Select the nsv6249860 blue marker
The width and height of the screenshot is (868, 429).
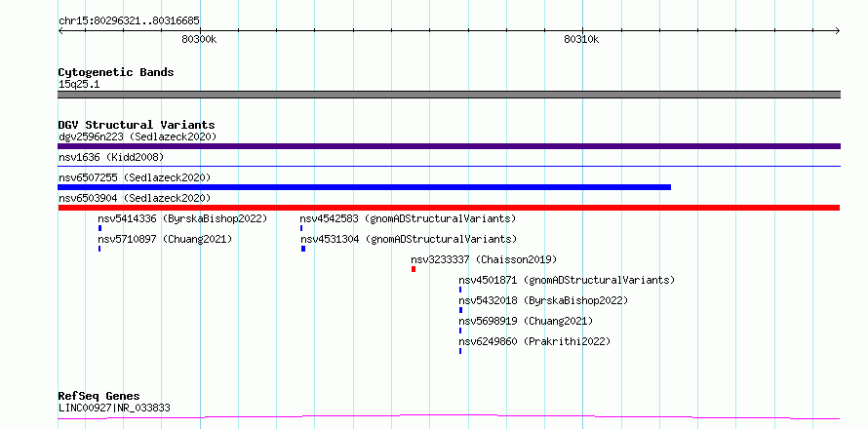460,351
